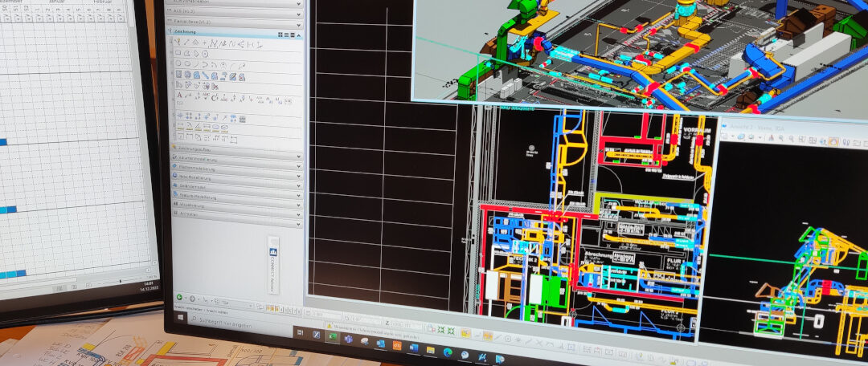Open Word from the taskbar
Viewport: 868px width, 366px height.
414,348
